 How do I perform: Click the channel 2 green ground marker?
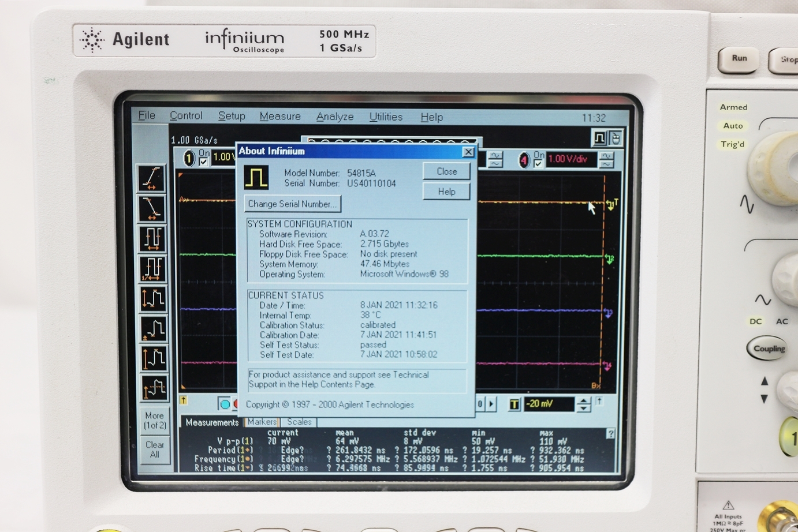pyautogui.click(x=610, y=258)
